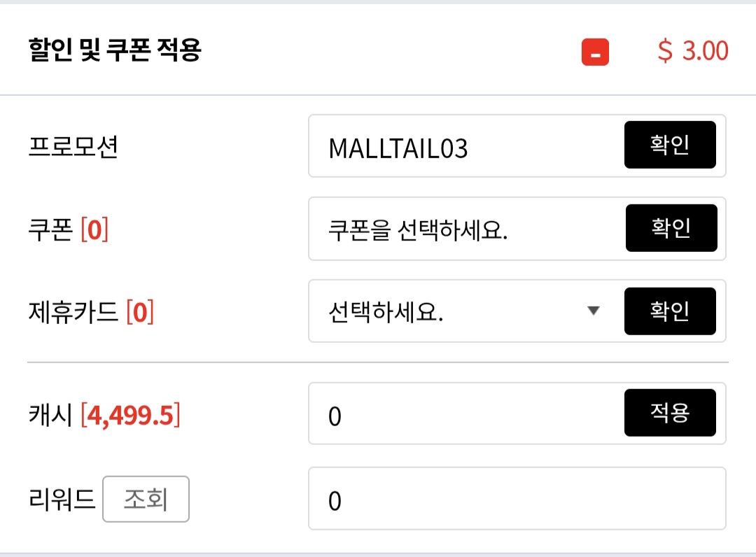Look up rewards with 조회 button
The width and height of the screenshot is (756, 557).
(x=146, y=499)
